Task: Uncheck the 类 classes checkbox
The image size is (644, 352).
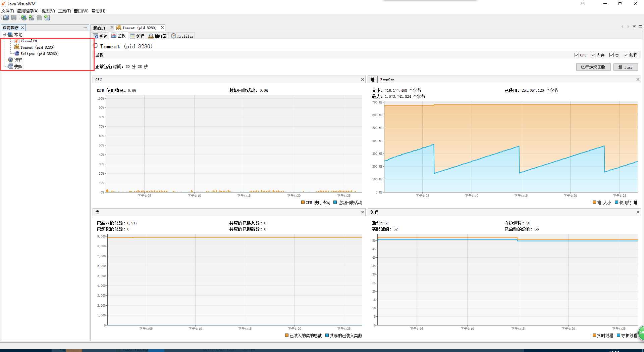Action: 611,55
